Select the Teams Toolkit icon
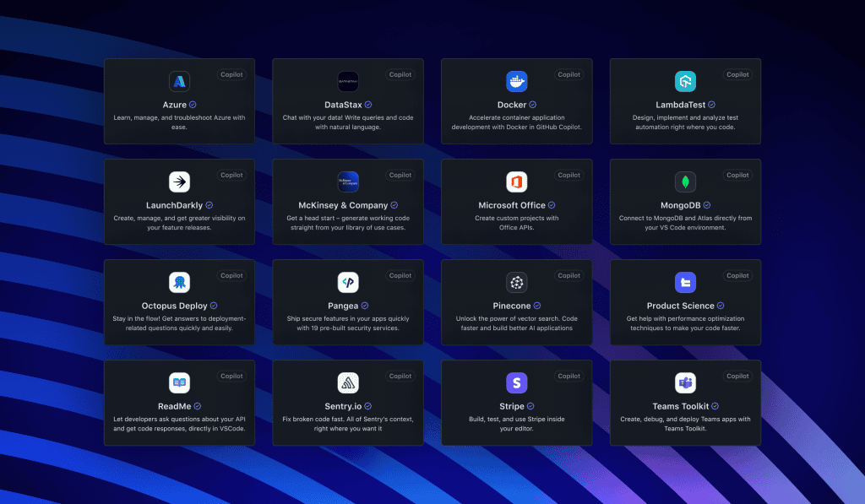Screen dimensions: 865x504 click(x=685, y=382)
